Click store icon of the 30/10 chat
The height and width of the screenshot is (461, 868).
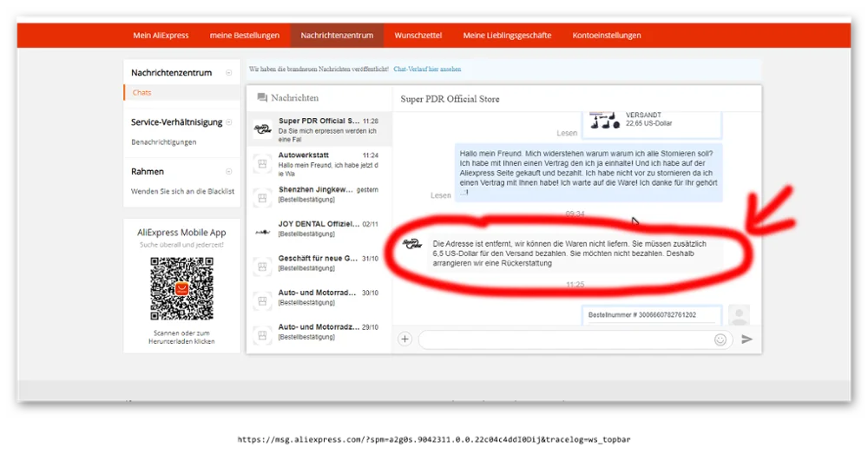pyautogui.click(x=262, y=301)
